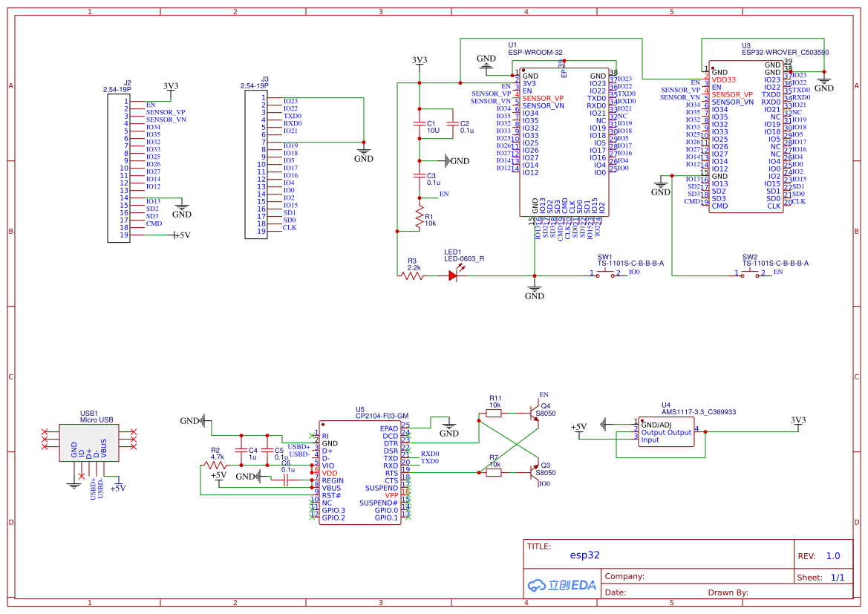Screen dimensions: 868x614
Task: Select the C6 0.1u capacitor symbol
Action: tap(286, 480)
